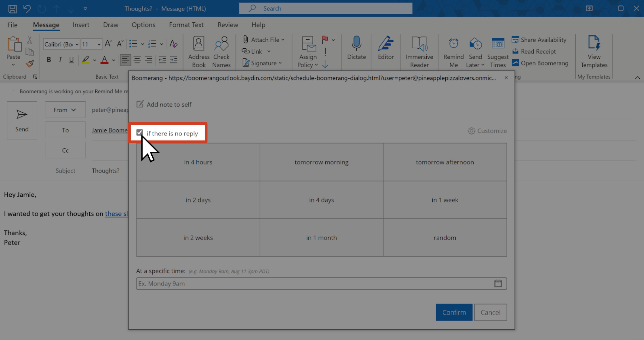
Task: Switch to the Options tab
Action: [x=144, y=25]
